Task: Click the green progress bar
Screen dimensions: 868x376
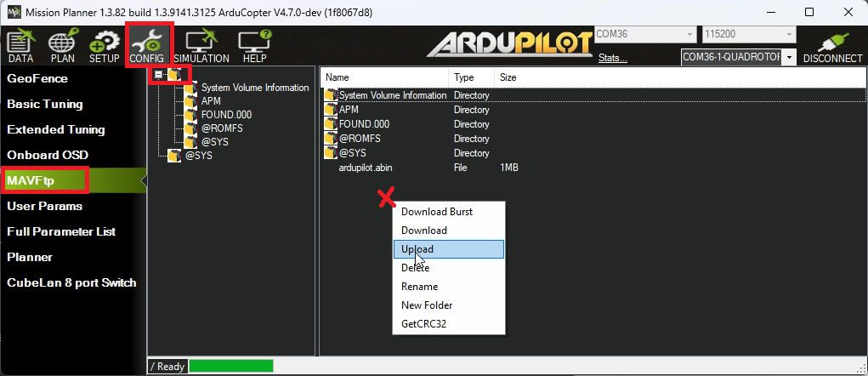Action: click(230, 366)
